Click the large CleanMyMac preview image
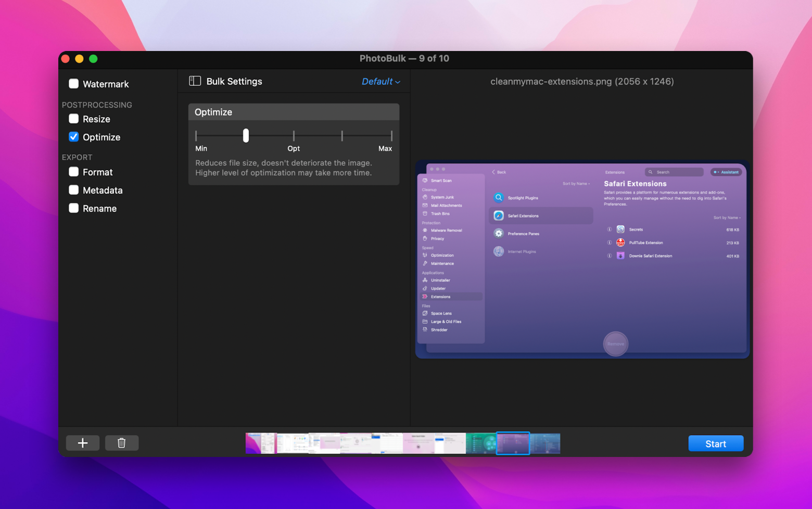812x509 pixels. pos(582,259)
